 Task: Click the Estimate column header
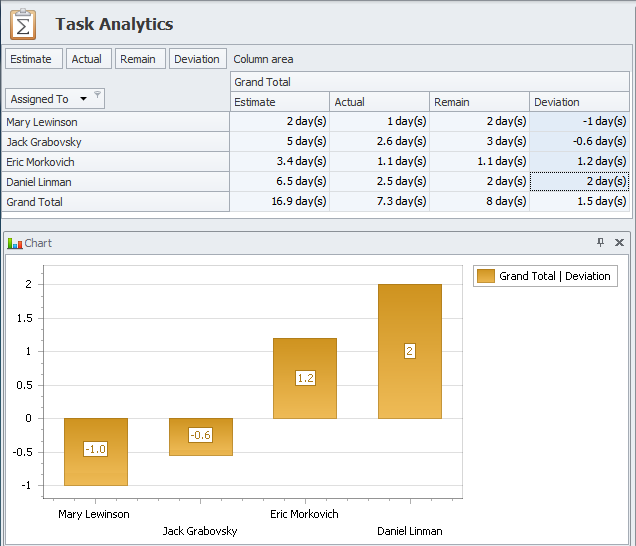click(x=279, y=102)
